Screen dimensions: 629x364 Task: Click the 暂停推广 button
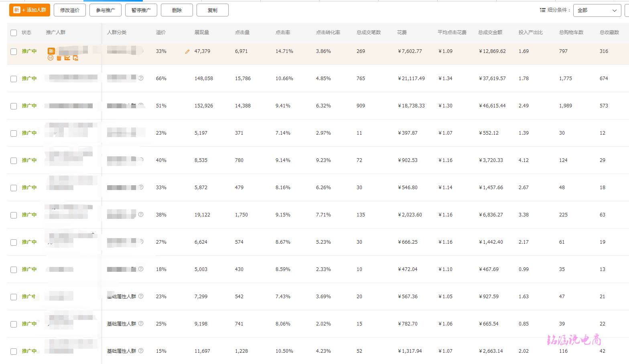point(141,10)
